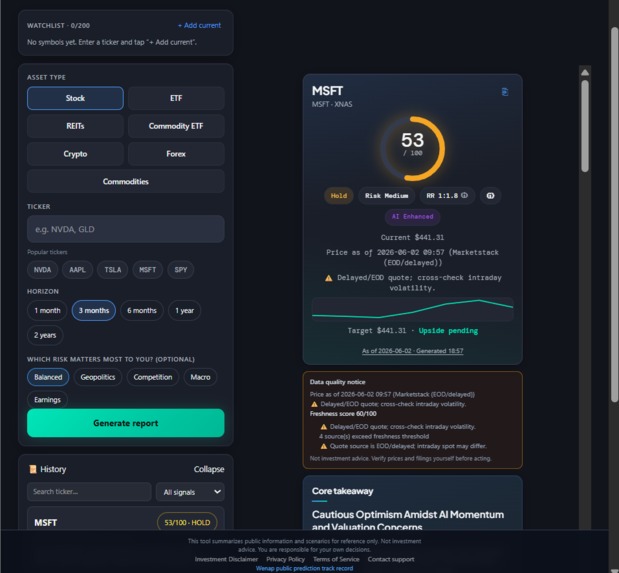Set horizon to 1 month
619x573 pixels.
point(47,310)
